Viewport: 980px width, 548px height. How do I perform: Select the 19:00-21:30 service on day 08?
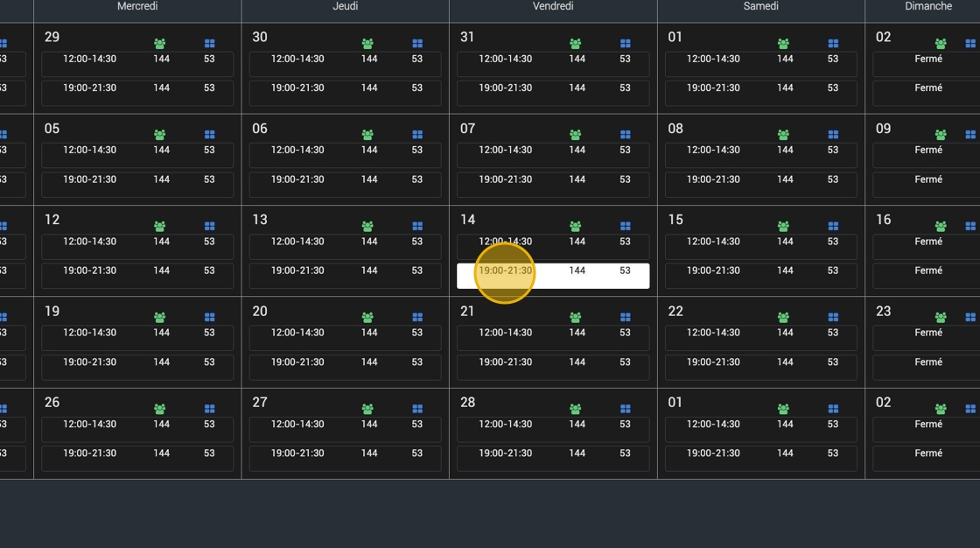click(x=760, y=186)
